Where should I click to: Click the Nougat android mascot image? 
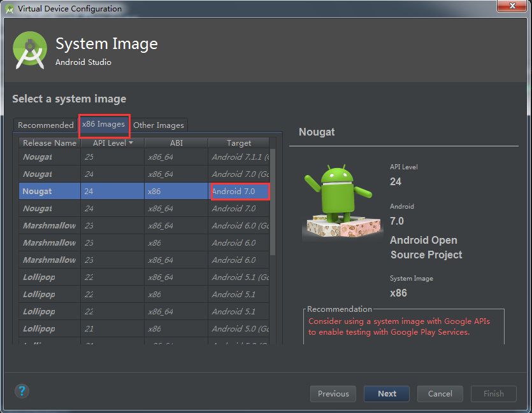coord(342,201)
